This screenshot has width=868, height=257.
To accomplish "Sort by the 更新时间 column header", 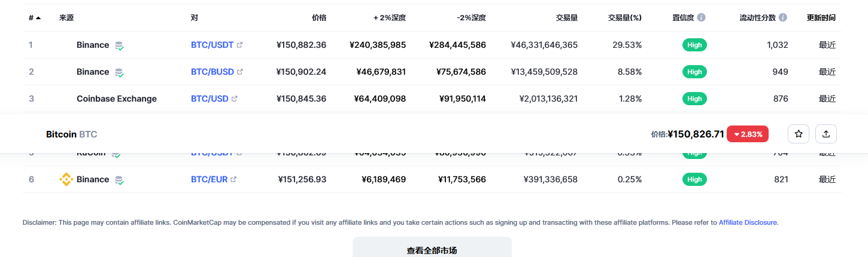I will pyautogui.click(x=821, y=18).
